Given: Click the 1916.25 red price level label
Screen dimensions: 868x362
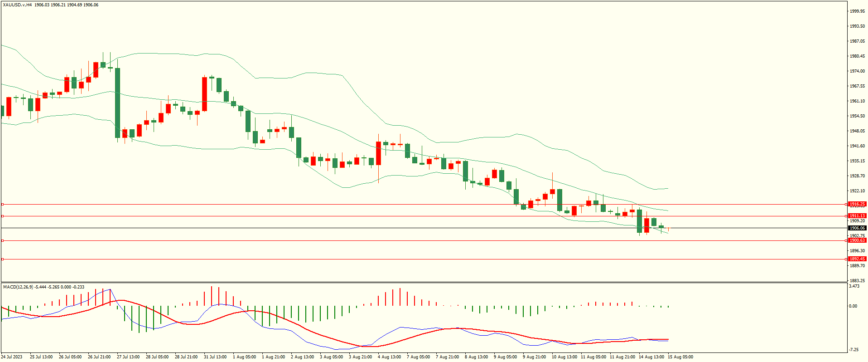Looking at the screenshot, I should click(857, 204).
